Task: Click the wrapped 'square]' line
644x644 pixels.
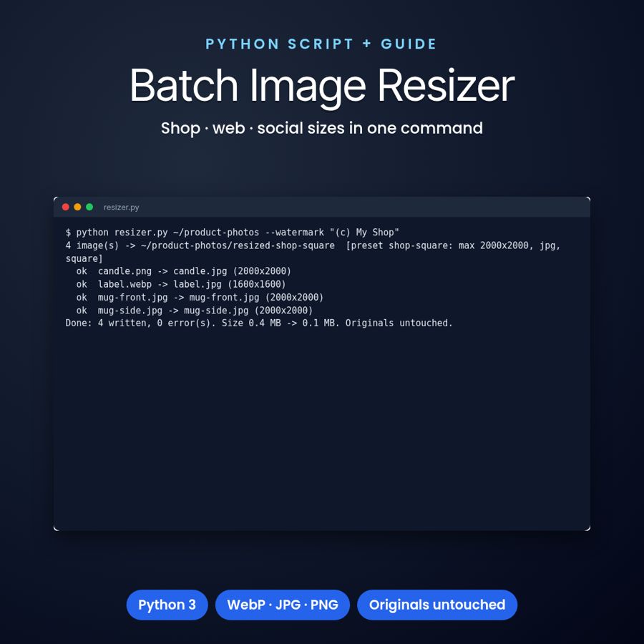Action: 84,259
